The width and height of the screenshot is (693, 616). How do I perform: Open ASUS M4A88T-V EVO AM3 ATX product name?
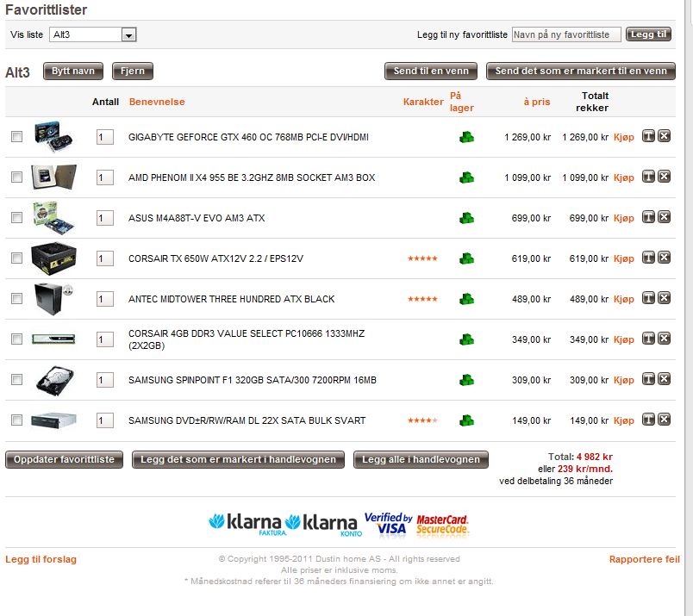(x=197, y=218)
